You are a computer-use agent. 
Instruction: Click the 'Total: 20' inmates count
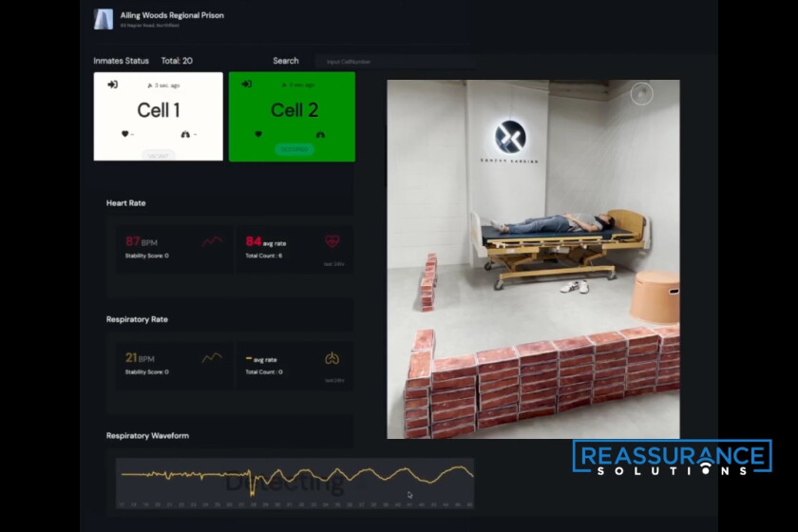[177, 61]
